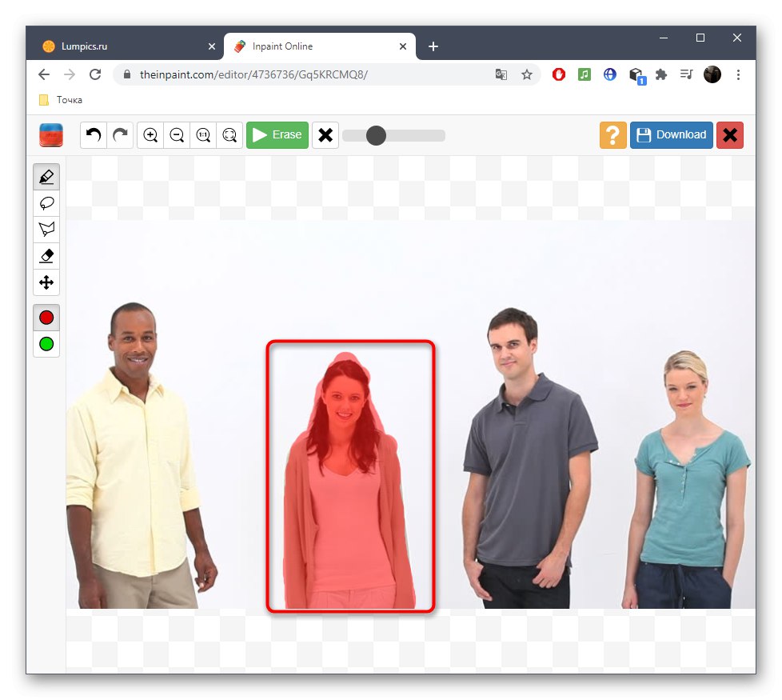The image size is (782, 700).
Task: Open the extensions puzzle menu
Action: (660, 75)
